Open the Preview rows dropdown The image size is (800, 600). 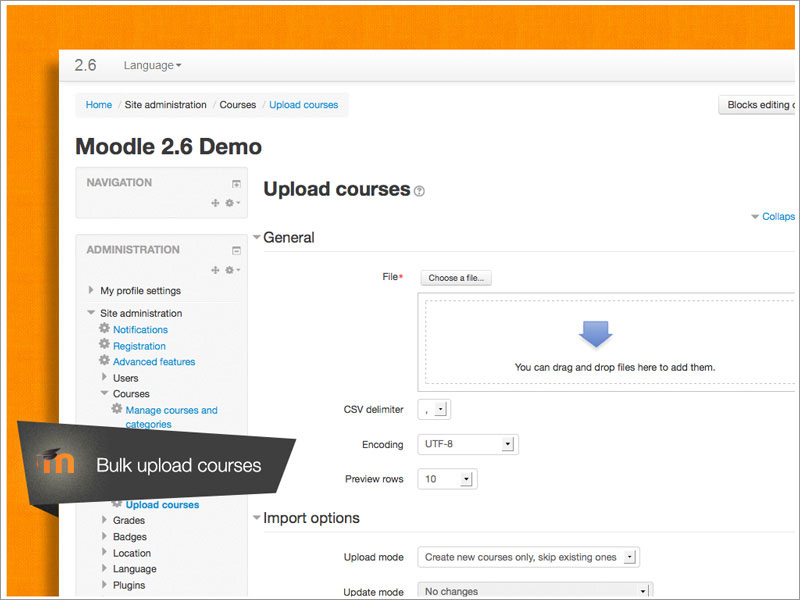tap(447, 479)
